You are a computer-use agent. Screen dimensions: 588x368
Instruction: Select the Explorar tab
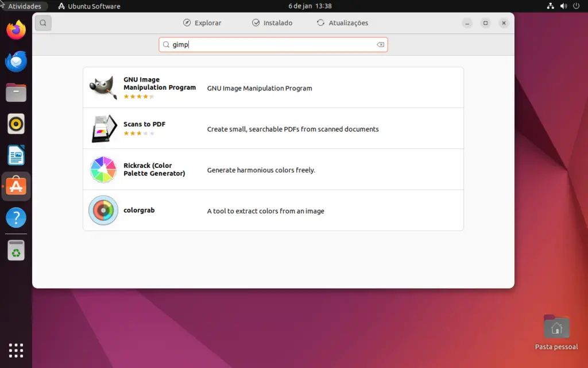click(x=203, y=22)
